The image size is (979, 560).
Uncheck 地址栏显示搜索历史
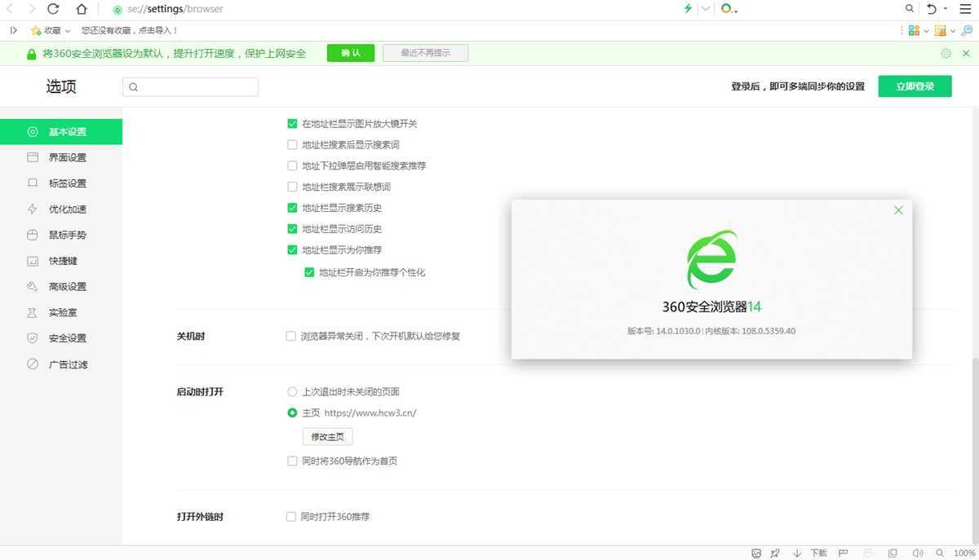point(292,208)
